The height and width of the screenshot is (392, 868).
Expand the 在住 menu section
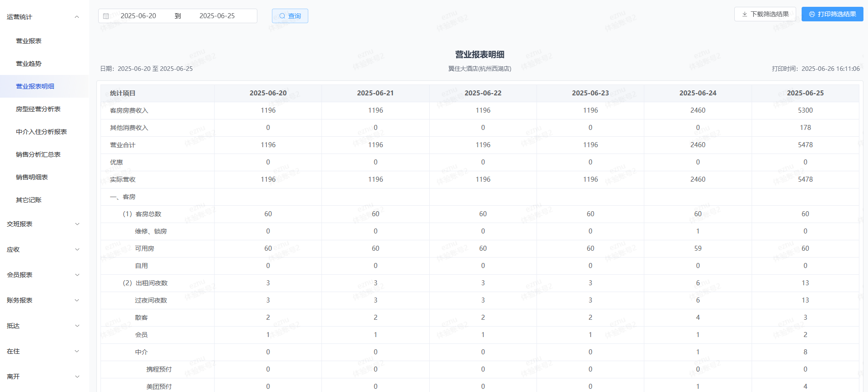[44, 351]
